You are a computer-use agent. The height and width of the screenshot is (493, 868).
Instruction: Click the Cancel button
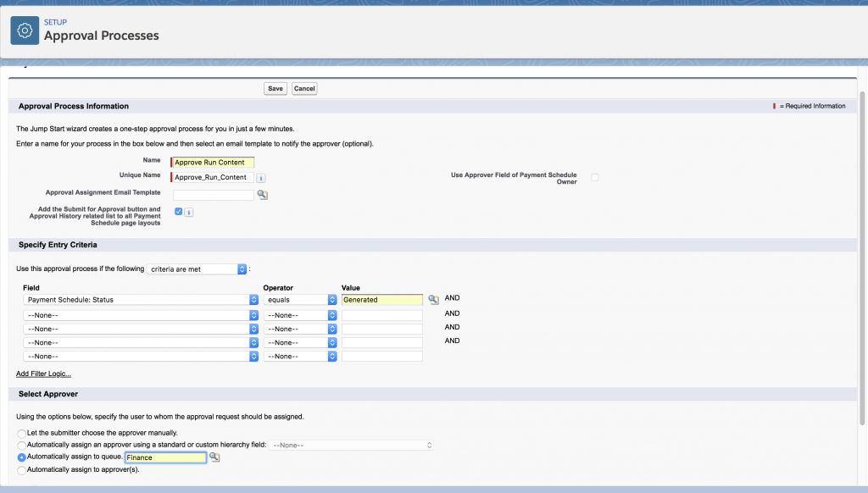coord(304,88)
